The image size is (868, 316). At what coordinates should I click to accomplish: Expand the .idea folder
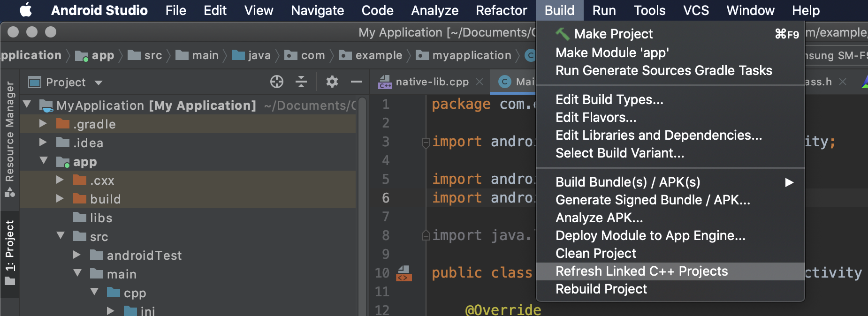coord(43,142)
